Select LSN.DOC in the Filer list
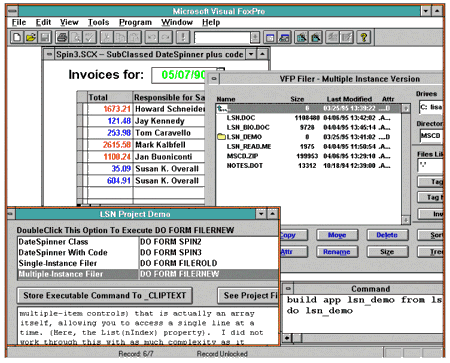This screenshot has width=450, height=363. click(308, 118)
